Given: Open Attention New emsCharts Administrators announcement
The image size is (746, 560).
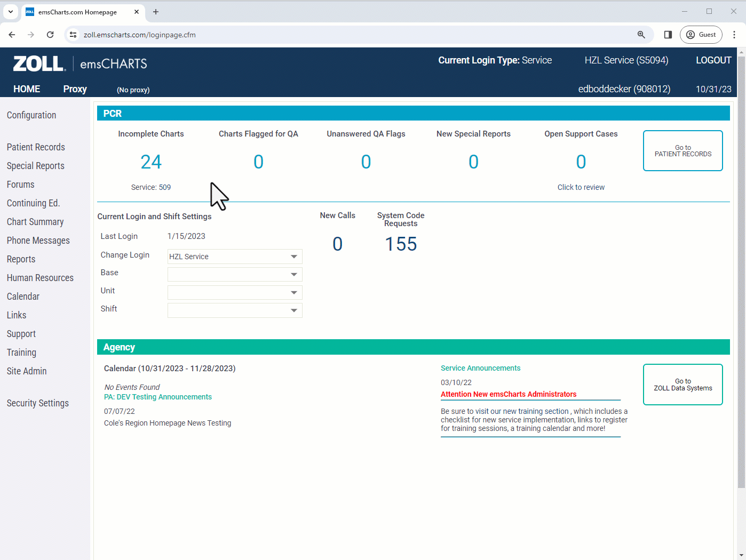Looking at the screenshot, I should click(x=509, y=394).
